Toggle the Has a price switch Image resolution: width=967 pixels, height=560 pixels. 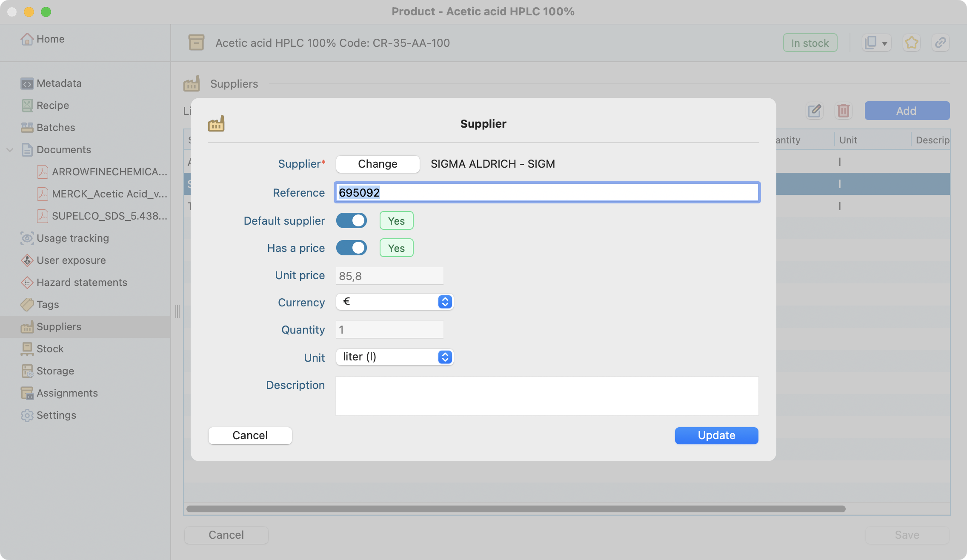351,248
